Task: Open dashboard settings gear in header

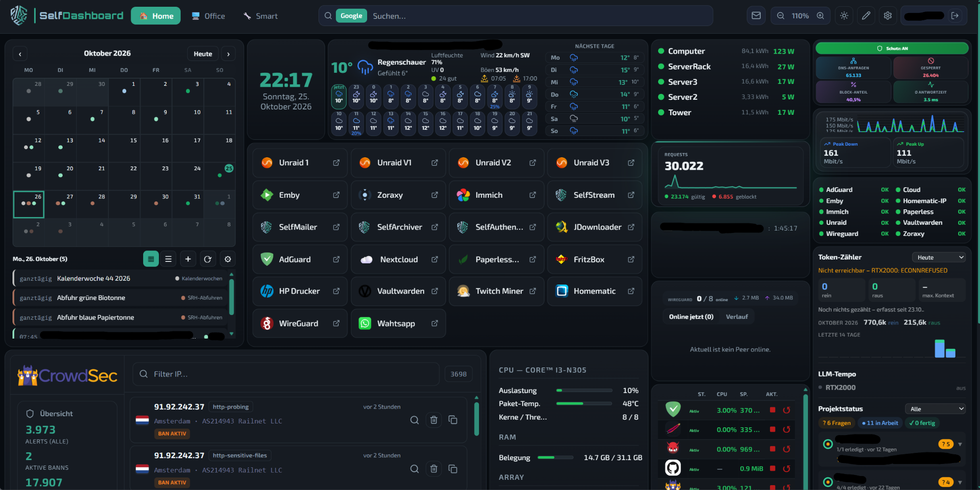Action: (887, 16)
